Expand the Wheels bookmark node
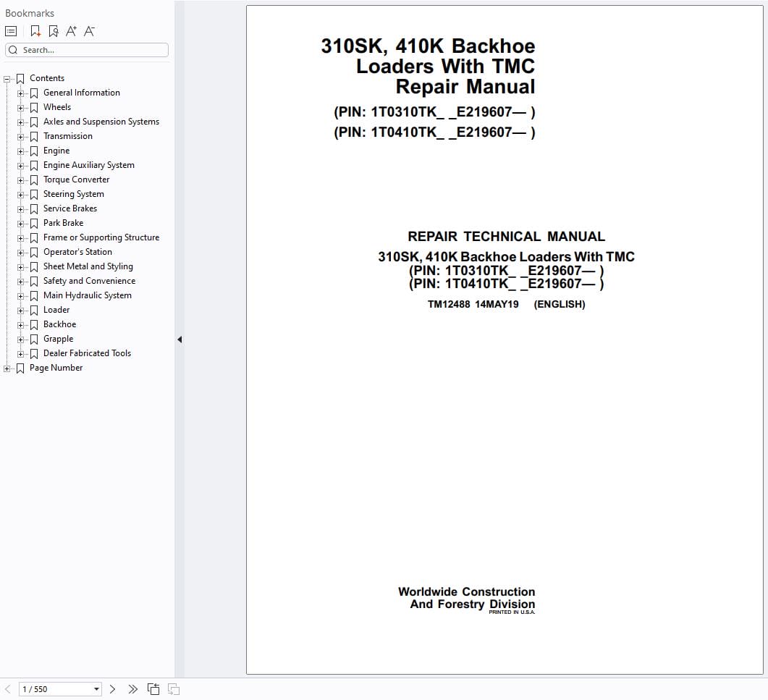This screenshot has height=700, width=768. (x=20, y=108)
